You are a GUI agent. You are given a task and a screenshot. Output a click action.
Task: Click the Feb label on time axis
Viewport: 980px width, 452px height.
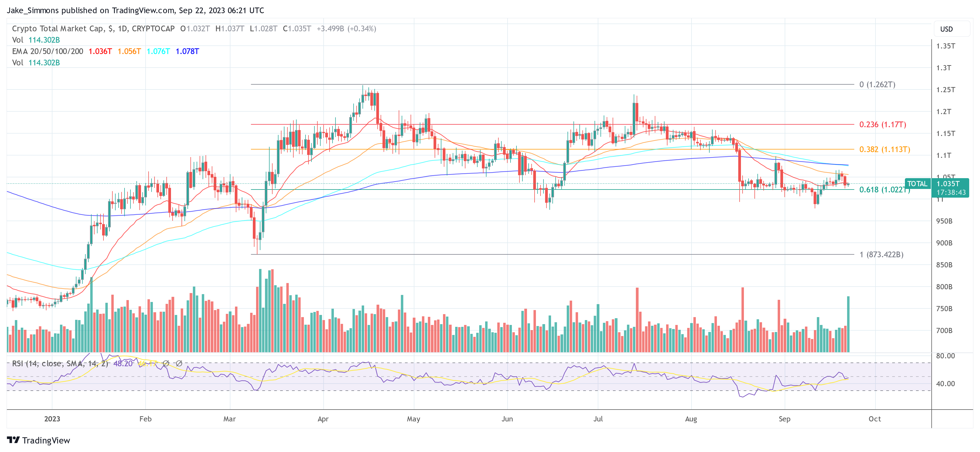point(145,419)
